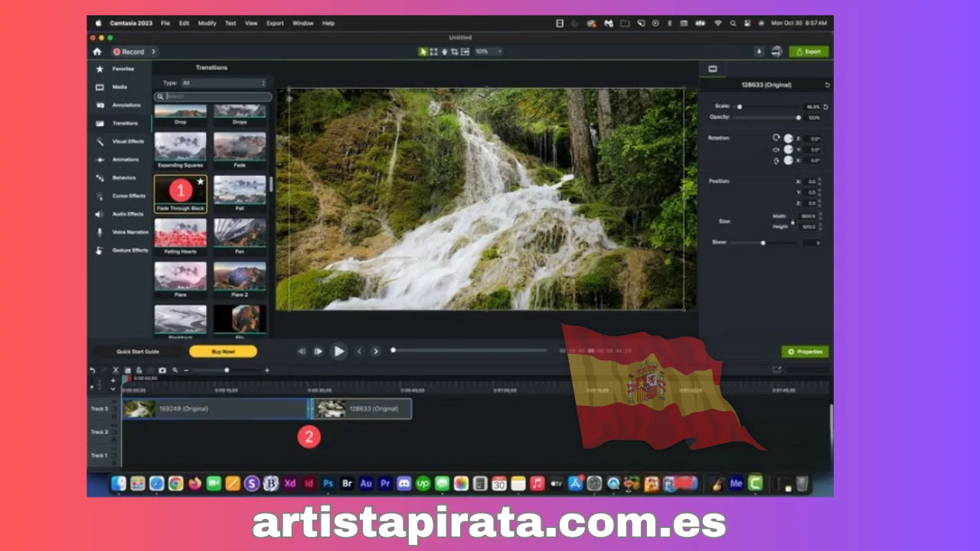Open Annotations in the tools sidebar
The image size is (980, 551).
121,105
